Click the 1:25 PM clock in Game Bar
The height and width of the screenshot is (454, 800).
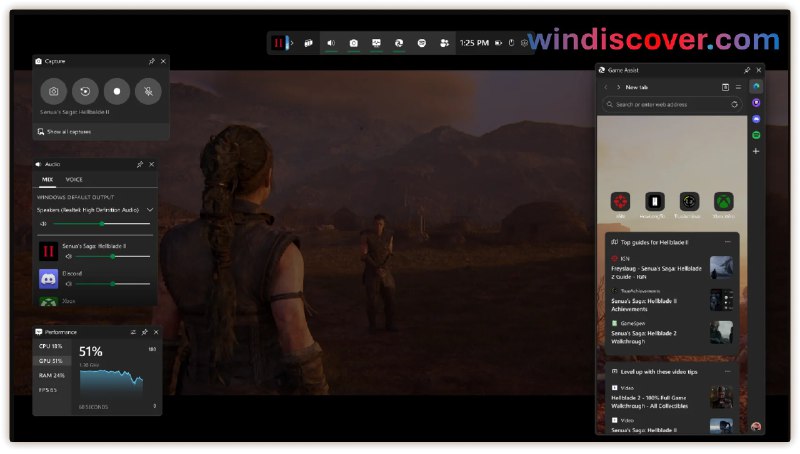(474, 43)
